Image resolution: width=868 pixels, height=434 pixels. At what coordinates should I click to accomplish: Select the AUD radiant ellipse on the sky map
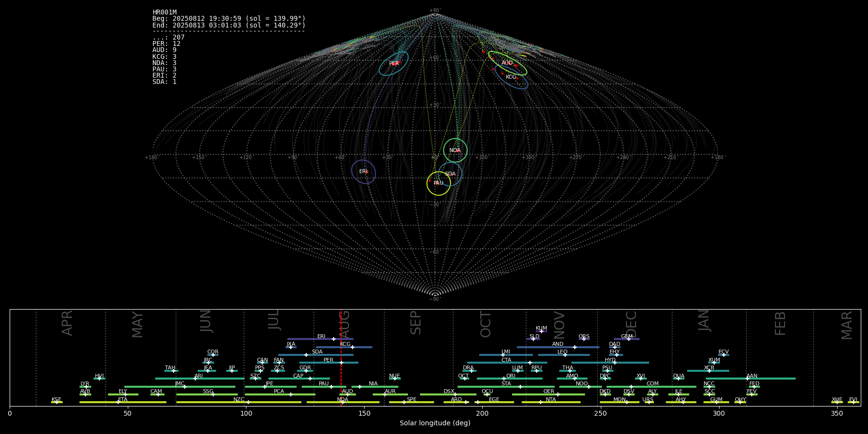507,63
